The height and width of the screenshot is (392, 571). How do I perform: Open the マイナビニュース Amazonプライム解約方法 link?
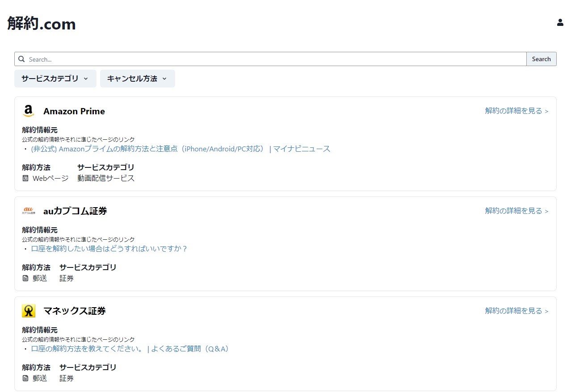click(181, 149)
